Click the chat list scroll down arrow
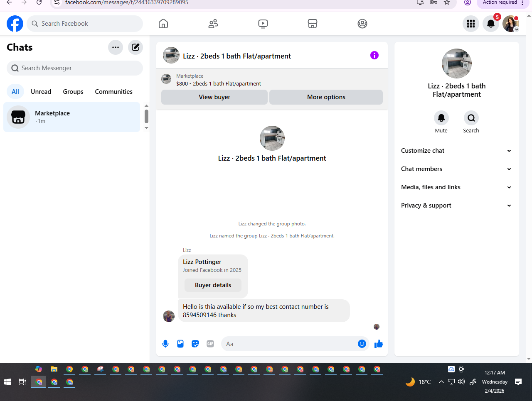Screen dimensions: 532x401 pyautogui.click(x=146, y=128)
